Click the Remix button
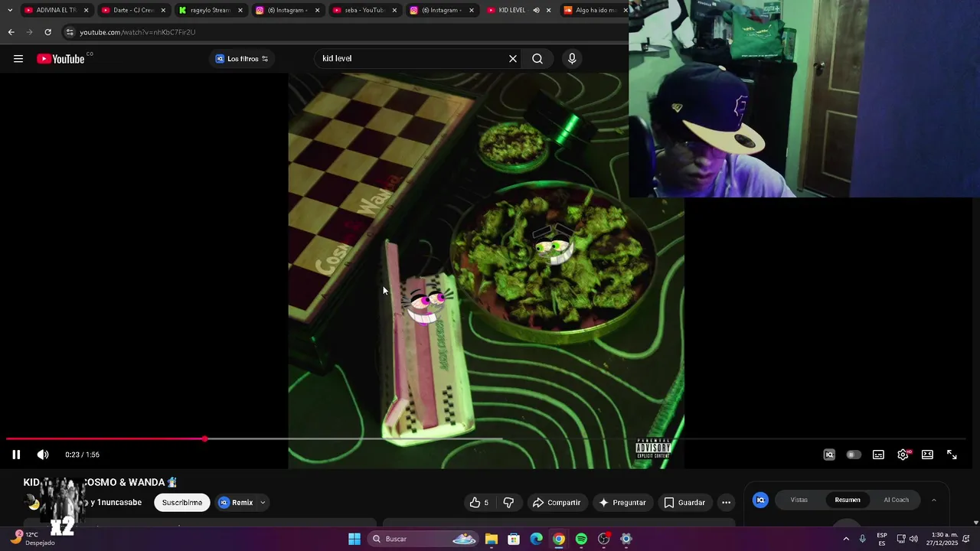980x551 pixels. pyautogui.click(x=236, y=503)
